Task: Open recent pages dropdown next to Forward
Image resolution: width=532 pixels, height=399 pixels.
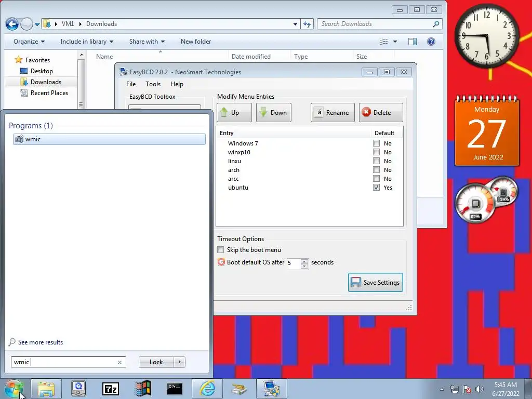Action: [37, 24]
